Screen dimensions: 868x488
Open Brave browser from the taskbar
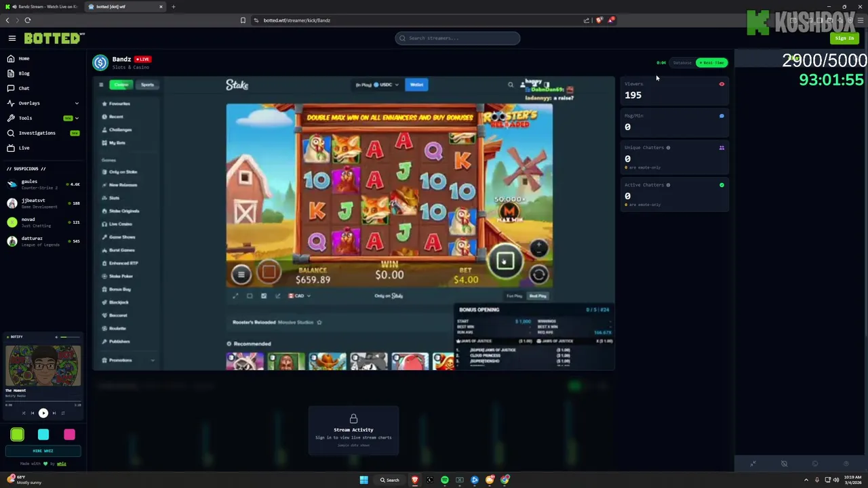tap(414, 480)
